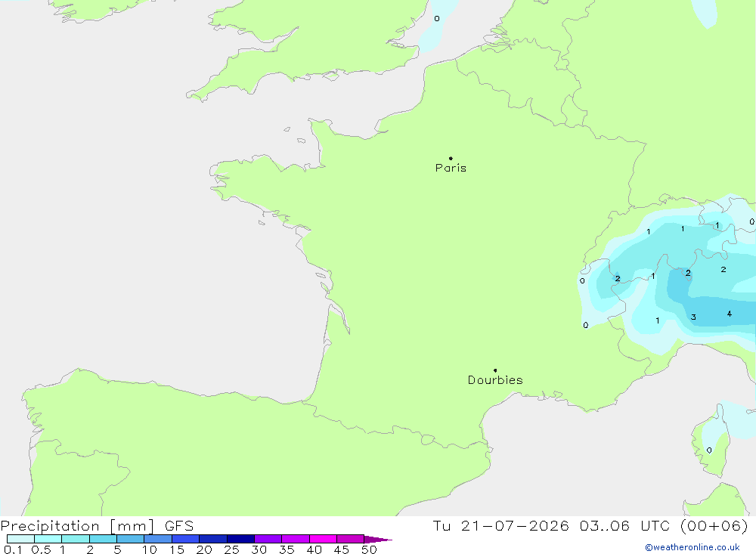The height and width of the screenshot is (554, 756).
Task: Click the purple arrow tip above 50 mm
Action: click(378, 540)
